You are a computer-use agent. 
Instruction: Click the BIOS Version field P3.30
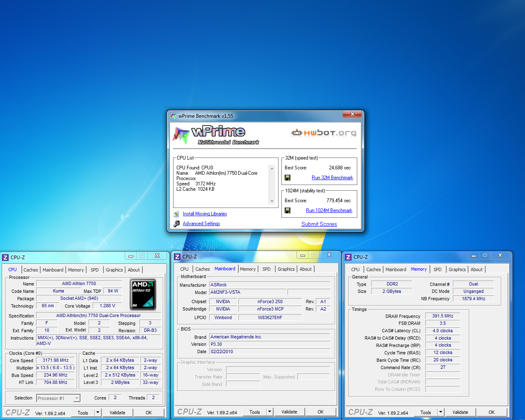coord(269,344)
